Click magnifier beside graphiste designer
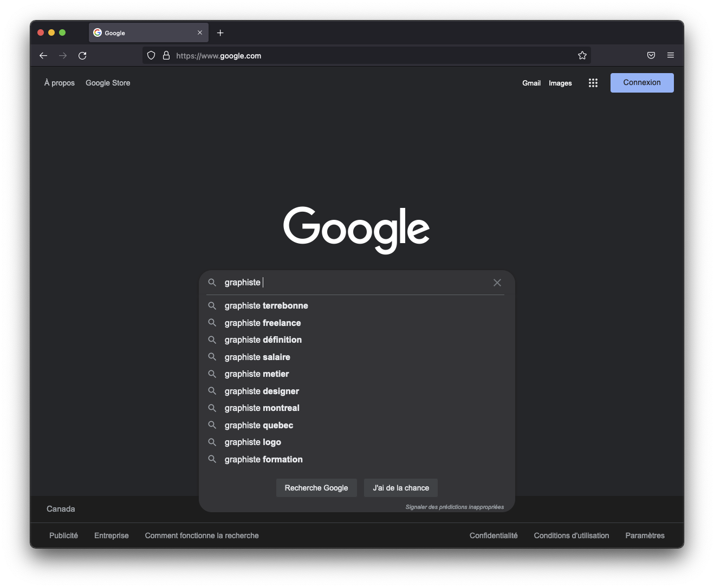Image resolution: width=714 pixels, height=588 pixels. [212, 391]
